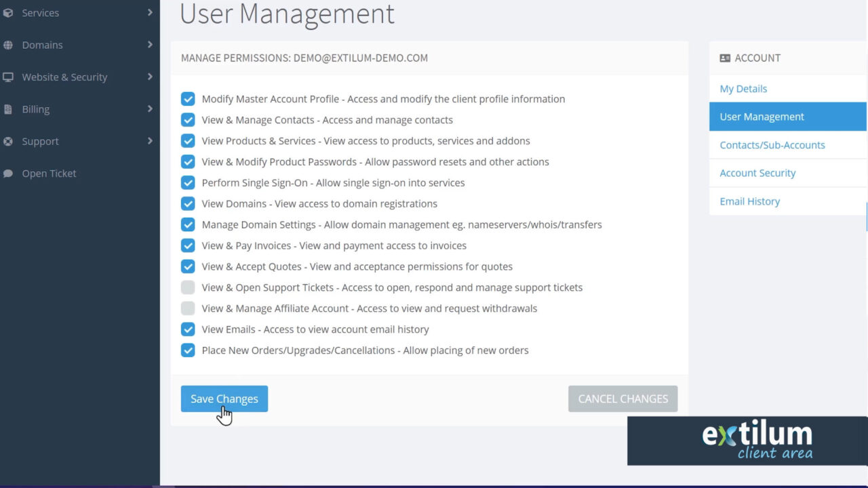Click the Extilum client area logo
Screen dimensions: 868x488
757,439
